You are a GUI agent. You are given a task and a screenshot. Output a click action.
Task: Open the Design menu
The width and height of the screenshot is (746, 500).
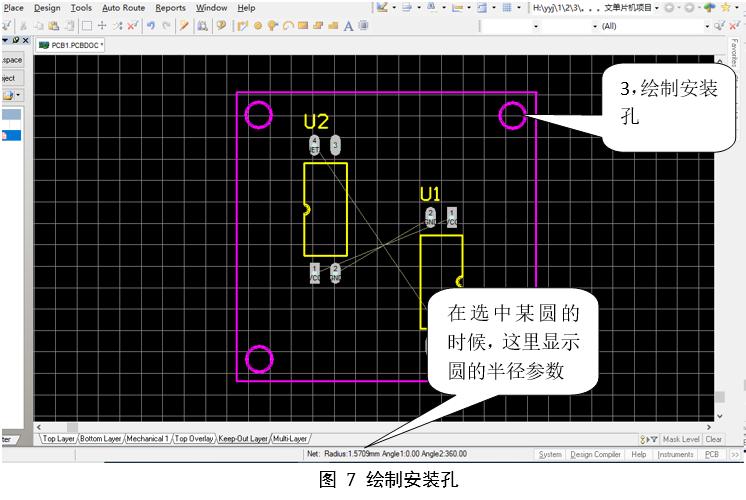(x=47, y=8)
